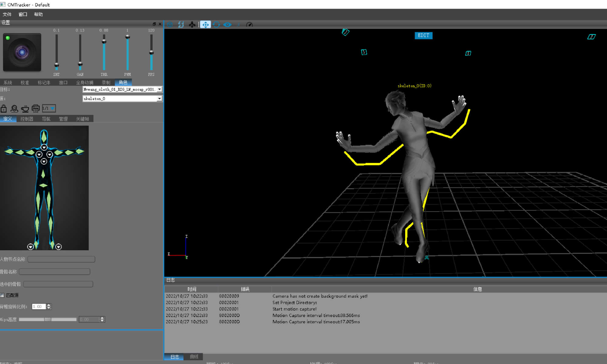Expand the skeleton_0 source dropdown
Screen dimensions: 607x364
click(159, 99)
